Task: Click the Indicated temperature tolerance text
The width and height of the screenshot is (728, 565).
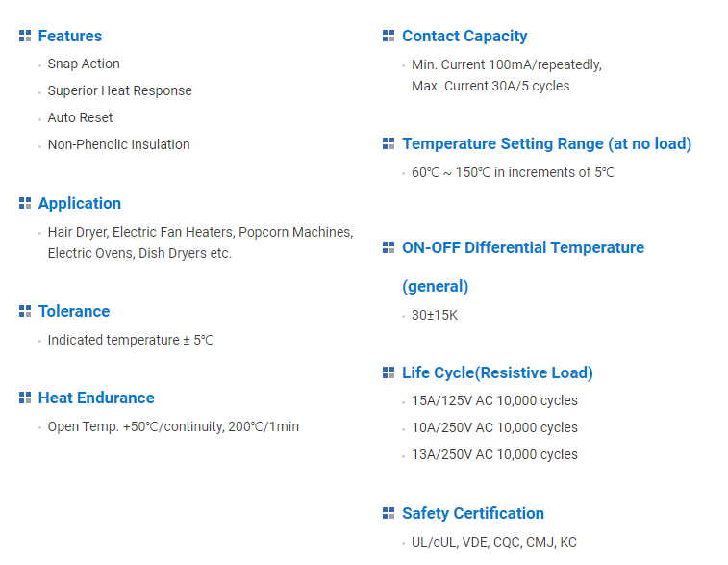Action: point(130,340)
